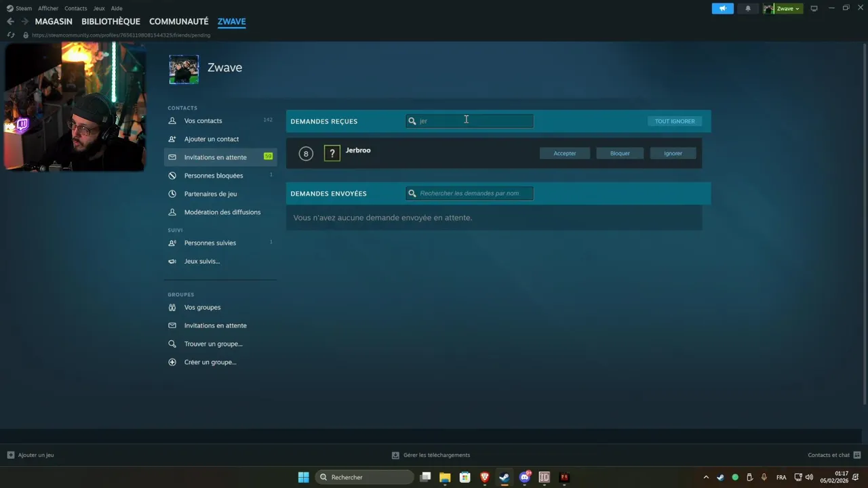The image size is (868, 488).
Task: Open Brave browser from the taskbar
Action: pyautogui.click(x=485, y=477)
